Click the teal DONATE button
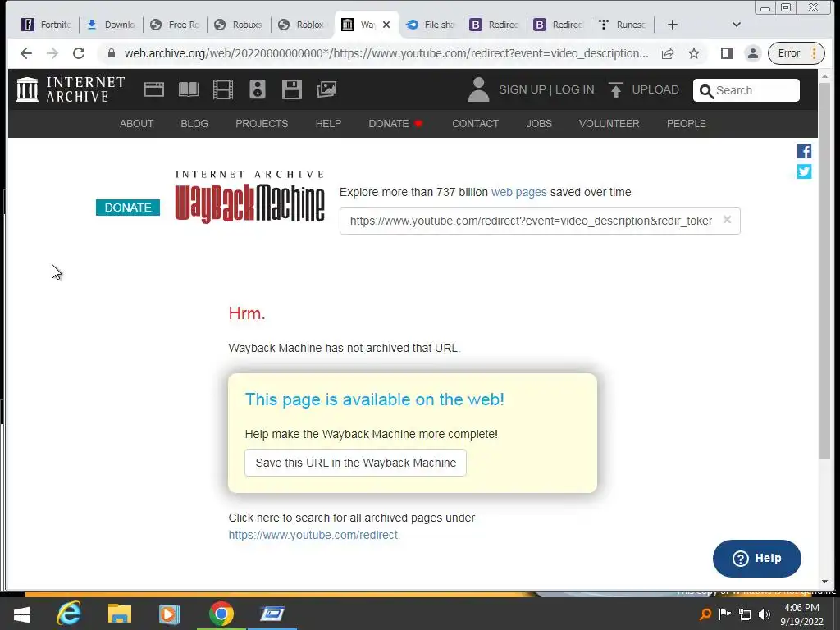 [128, 208]
